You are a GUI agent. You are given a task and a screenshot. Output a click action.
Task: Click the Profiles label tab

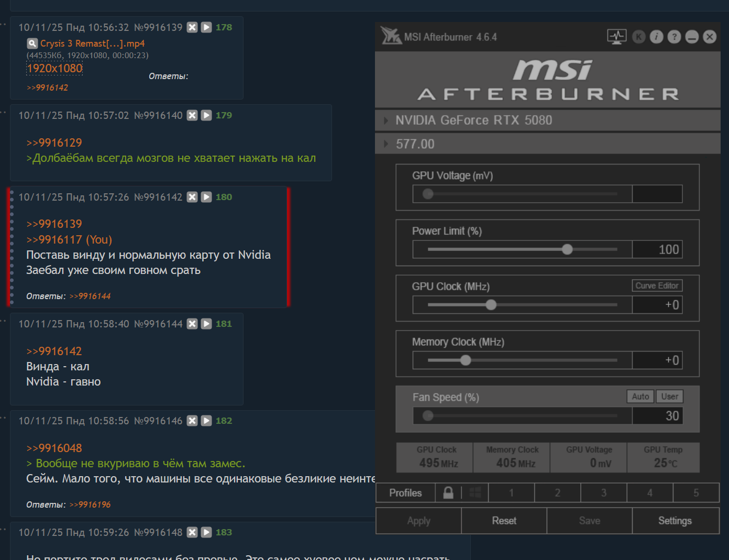pyautogui.click(x=405, y=493)
